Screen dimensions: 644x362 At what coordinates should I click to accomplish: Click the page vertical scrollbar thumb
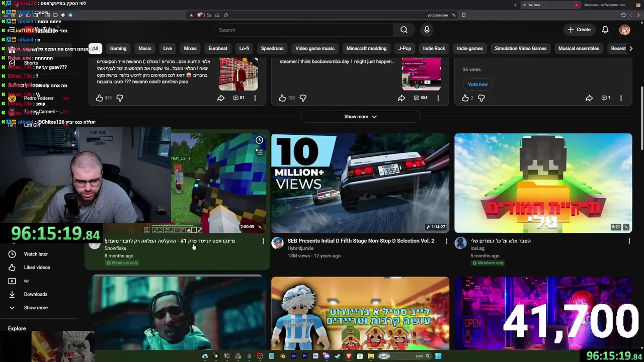[x=641, y=119]
